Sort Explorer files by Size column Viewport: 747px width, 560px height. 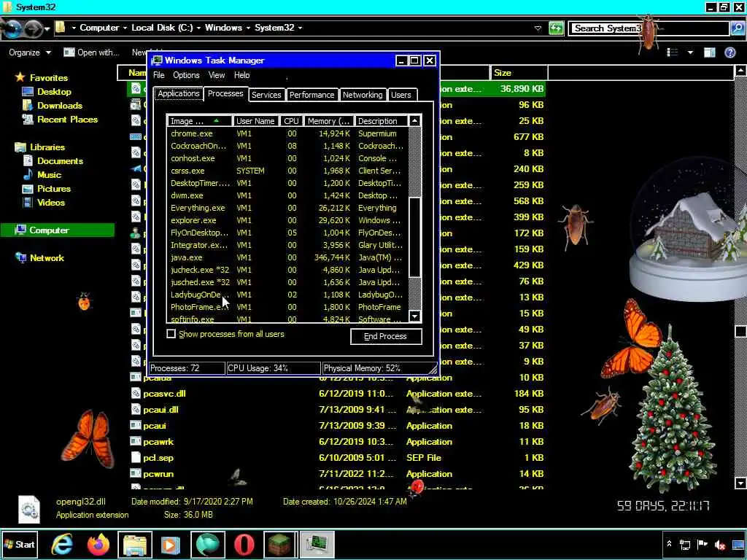pyautogui.click(x=519, y=73)
